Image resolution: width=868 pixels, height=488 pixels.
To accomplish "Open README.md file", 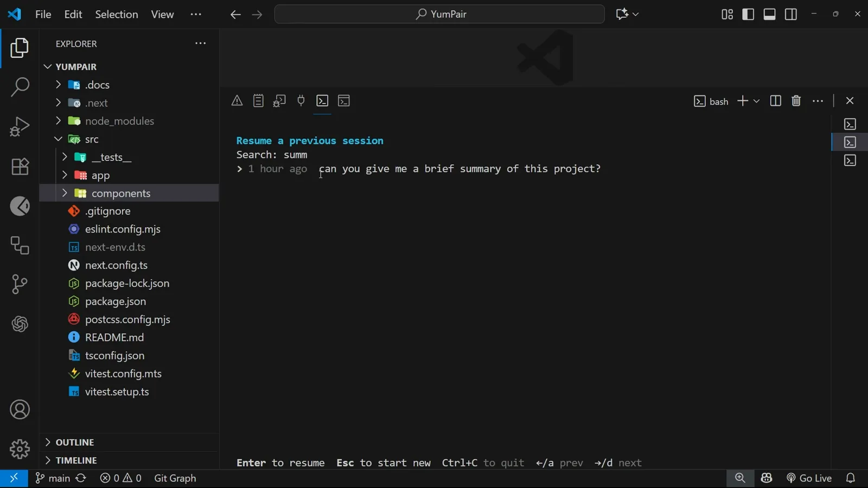I will (129, 337).
